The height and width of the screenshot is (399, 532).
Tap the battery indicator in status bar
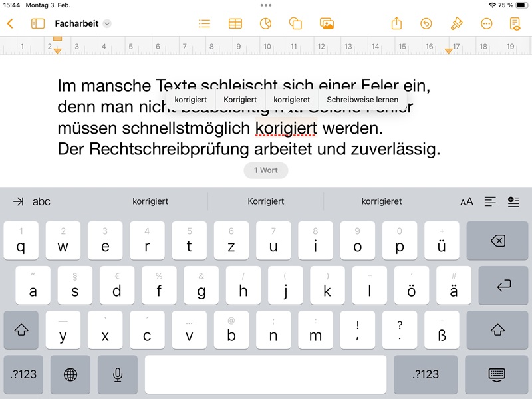pyautogui.click(x=521, y=5)
